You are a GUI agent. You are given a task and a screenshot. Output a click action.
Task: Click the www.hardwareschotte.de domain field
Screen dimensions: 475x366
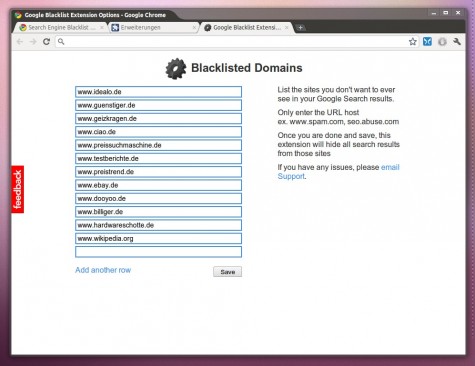[158, 225]
